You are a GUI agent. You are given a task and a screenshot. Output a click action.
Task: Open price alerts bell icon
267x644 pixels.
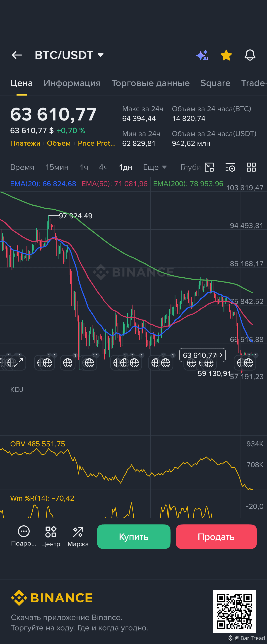(x=250, y=55)
